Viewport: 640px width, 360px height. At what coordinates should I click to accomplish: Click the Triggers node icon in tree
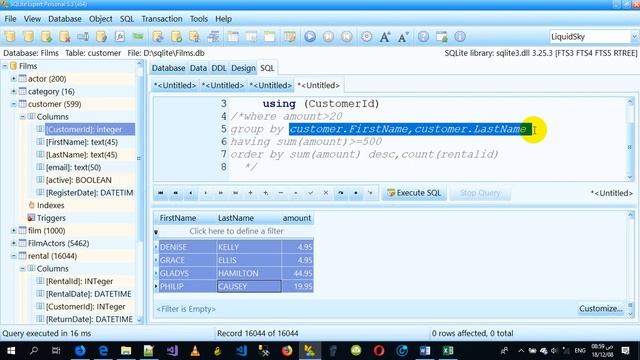(31, 218)
